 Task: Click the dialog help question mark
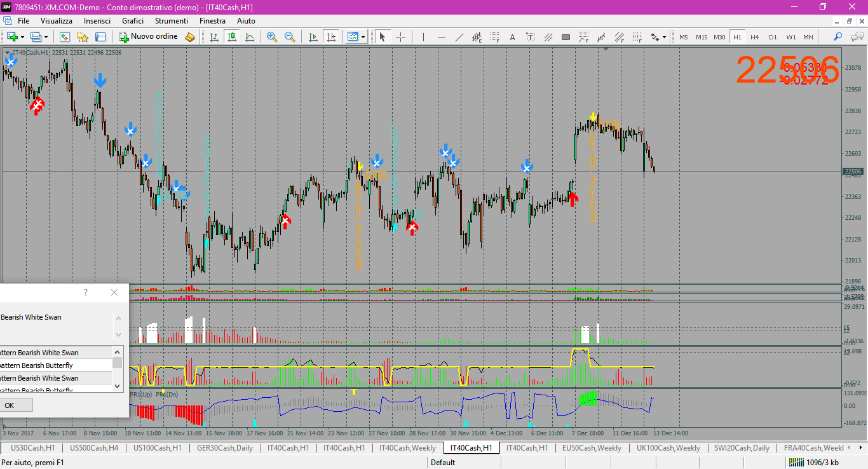(x=86, y=292)
